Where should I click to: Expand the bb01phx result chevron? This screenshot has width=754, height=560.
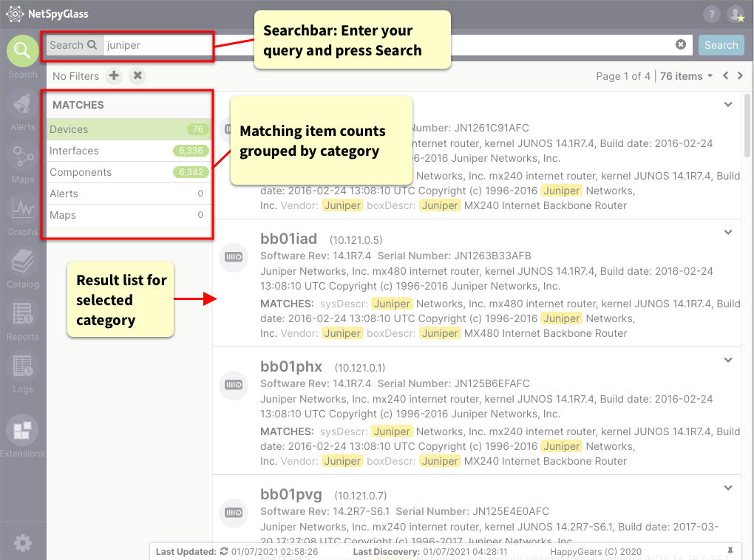click(x=728, y=360)
